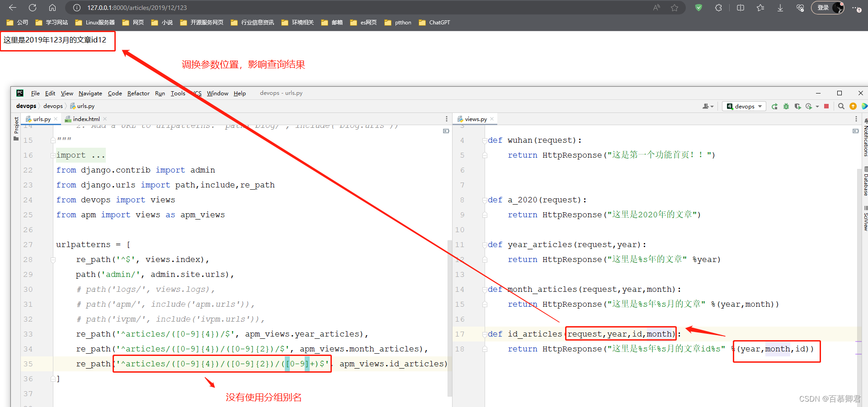
Task: Collapse docstring fold at line 15
Action: pyautogui.click(x=53, y=140)
